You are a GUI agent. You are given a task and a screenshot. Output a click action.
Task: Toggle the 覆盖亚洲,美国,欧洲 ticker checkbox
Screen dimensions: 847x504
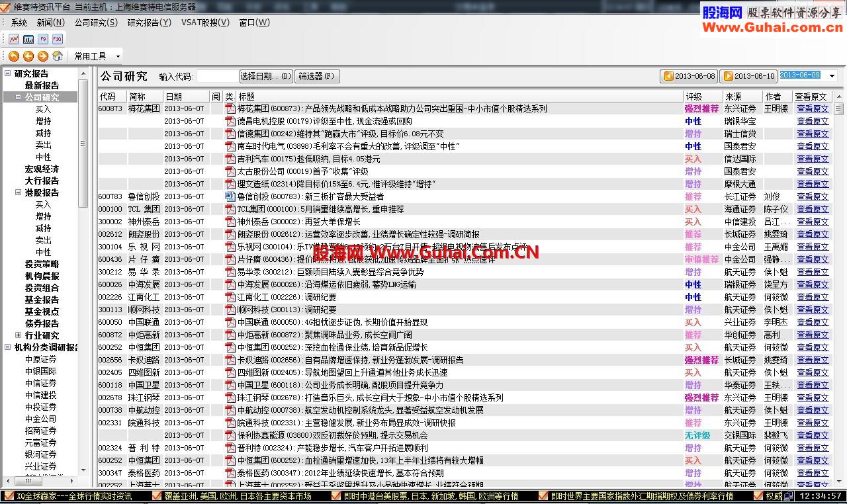pyautogui.click(x=156, y=496)
